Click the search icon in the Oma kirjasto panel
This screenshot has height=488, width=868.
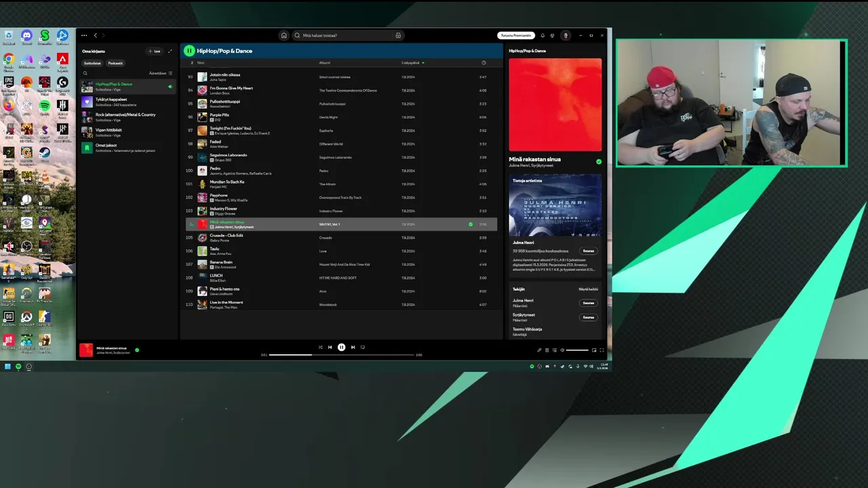click(x=85, y=73)
